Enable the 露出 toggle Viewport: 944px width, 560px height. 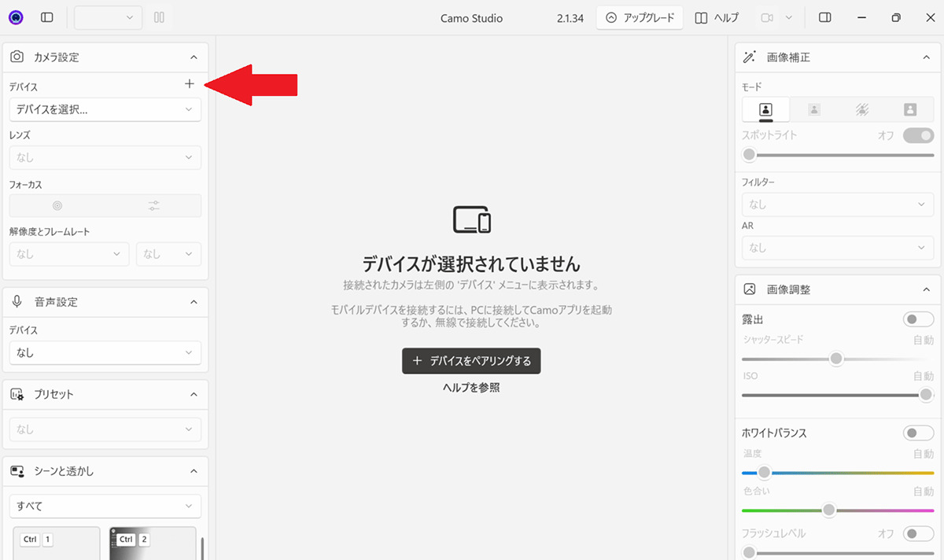point(918,319)
